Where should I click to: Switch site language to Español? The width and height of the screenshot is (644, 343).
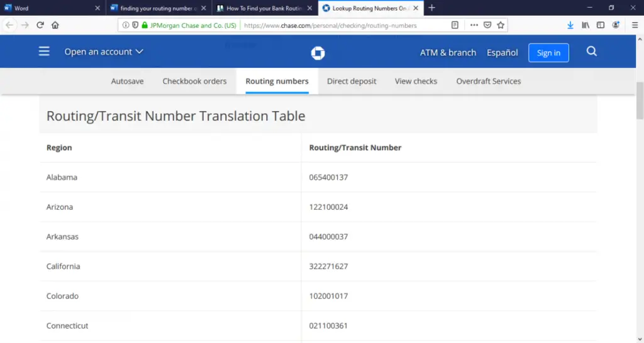point(502,53)
